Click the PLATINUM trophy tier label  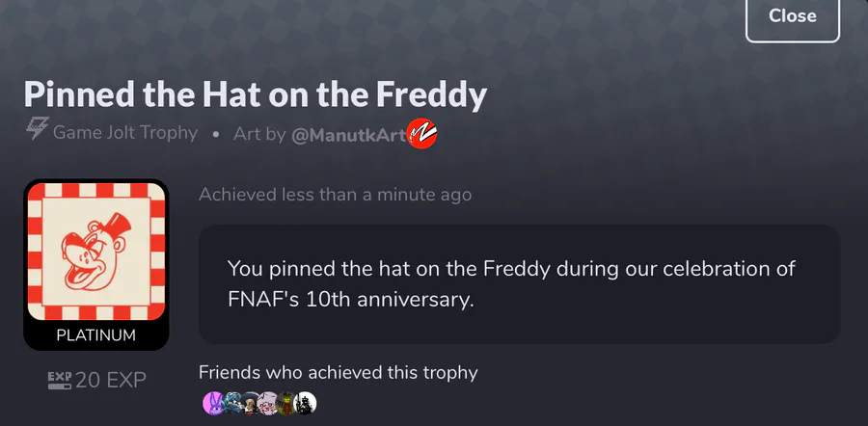click(x=96, y=335)
